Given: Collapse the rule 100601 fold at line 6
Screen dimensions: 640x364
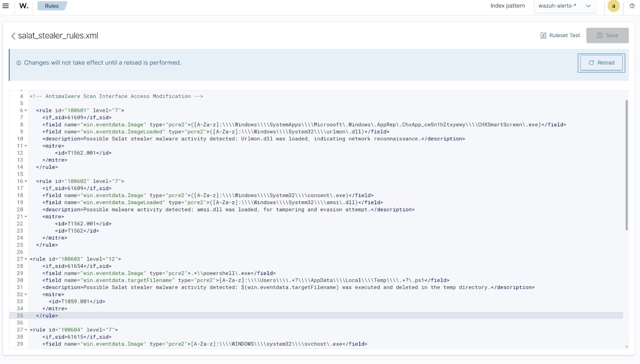Looking at the screenshot, I should [x=26, y=111].
